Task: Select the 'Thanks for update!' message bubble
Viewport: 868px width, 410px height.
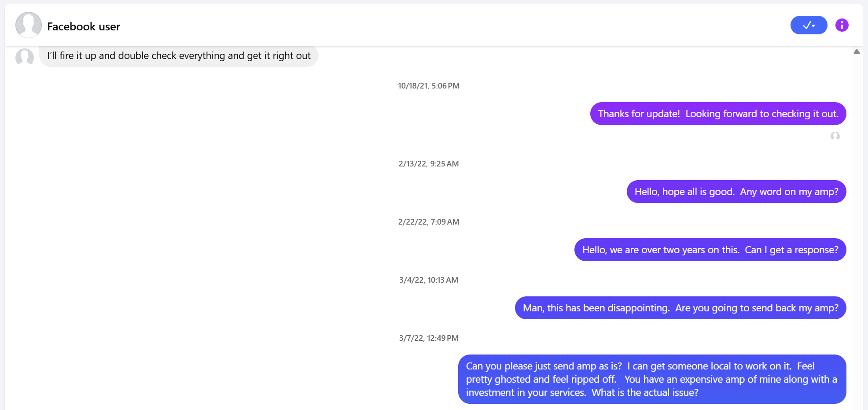Action: 718,114
